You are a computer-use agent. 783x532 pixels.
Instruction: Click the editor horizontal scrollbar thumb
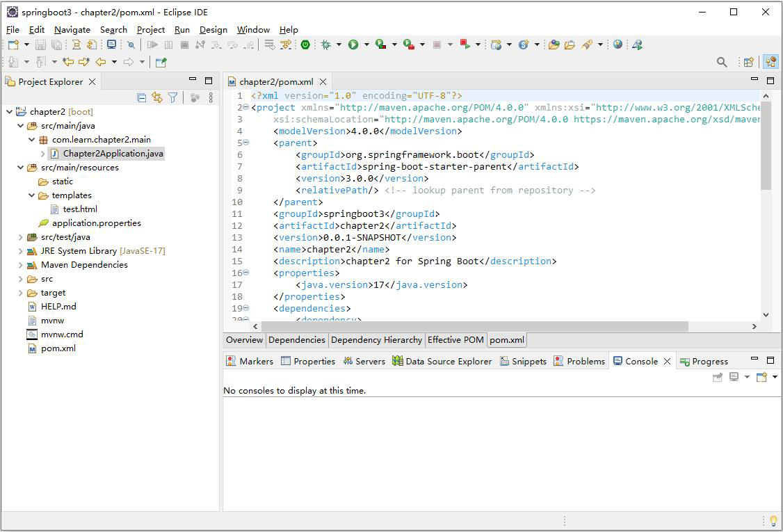point(474,327)
